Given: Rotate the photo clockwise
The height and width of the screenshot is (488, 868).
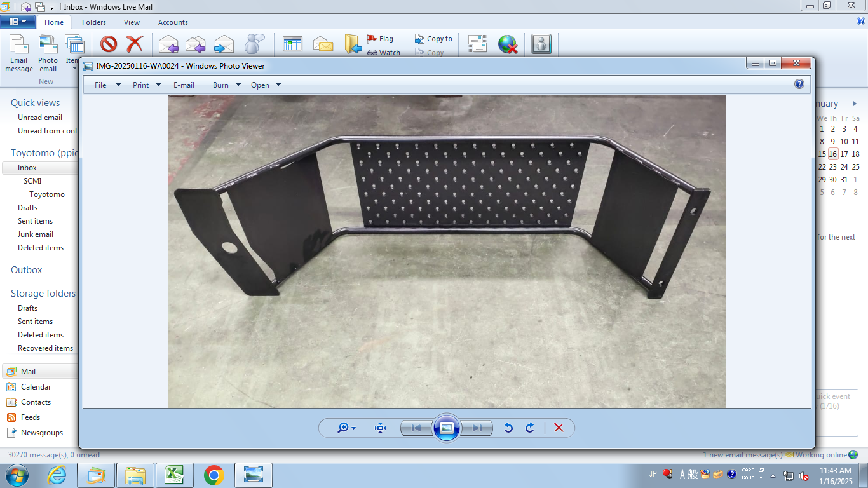Looking at the screenshot, I should coord(529,428).
